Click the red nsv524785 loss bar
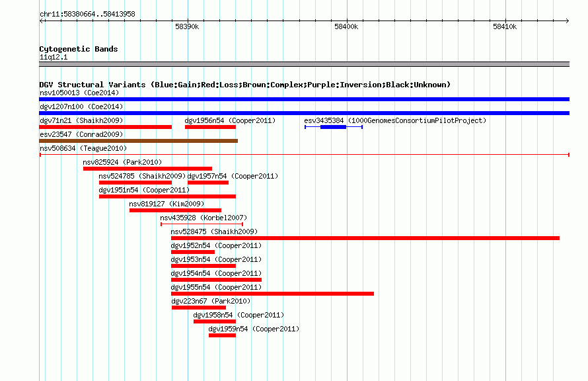Viewport: 588px width, 381px height. (135, 183)
